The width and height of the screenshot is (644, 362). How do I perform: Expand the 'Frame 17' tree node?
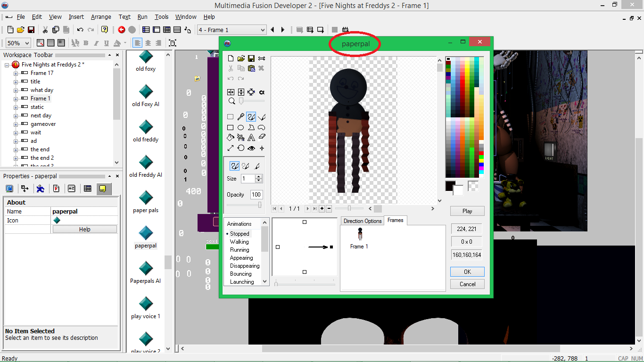click(x=16, y=73)
